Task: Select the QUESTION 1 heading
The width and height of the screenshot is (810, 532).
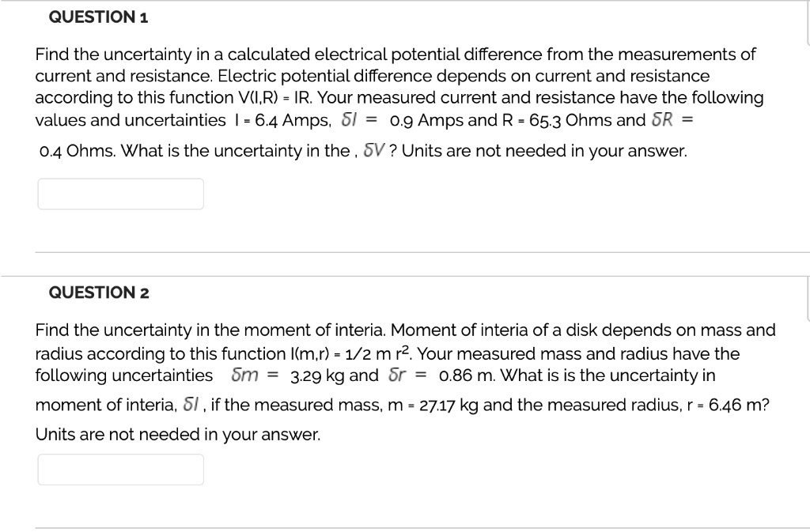Action: pyautogui.click(x=98, y=16)
